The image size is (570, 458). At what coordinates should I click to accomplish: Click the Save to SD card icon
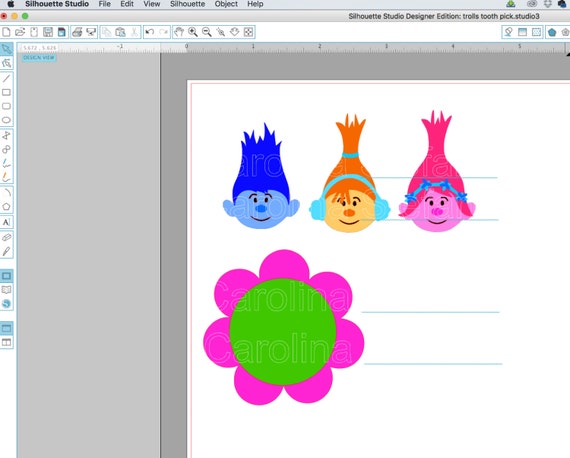pos(62,32)
